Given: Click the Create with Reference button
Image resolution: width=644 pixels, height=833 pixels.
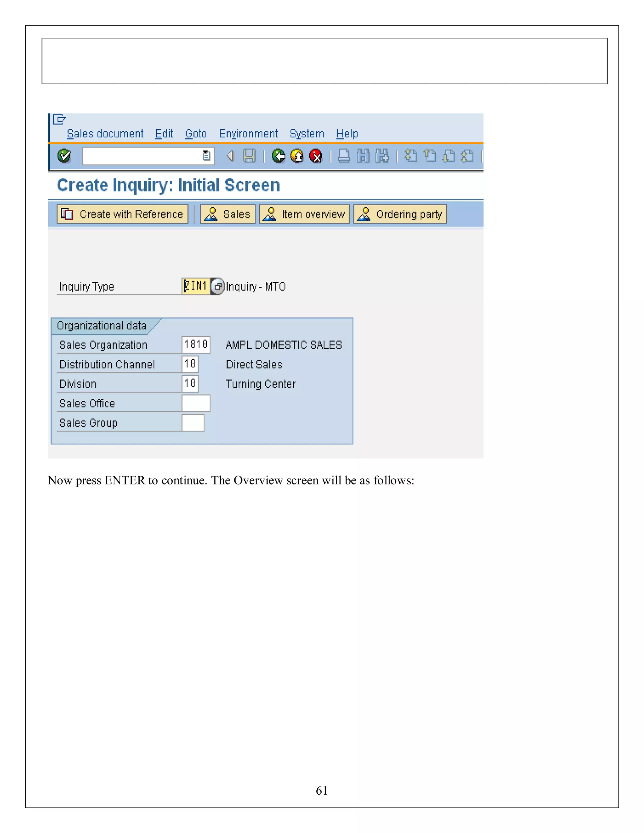Looking at the screenshot, I should (x=122, y=214).
